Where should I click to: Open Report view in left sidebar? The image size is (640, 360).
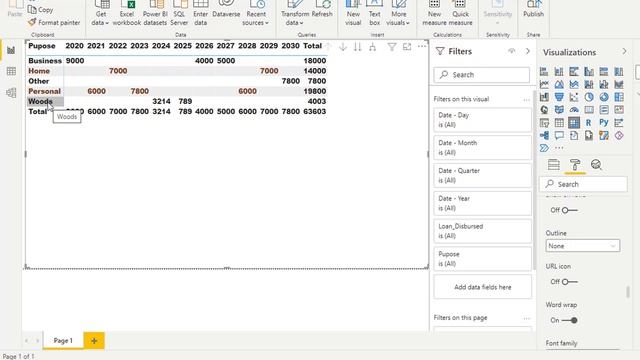click(x=11, y=50)
